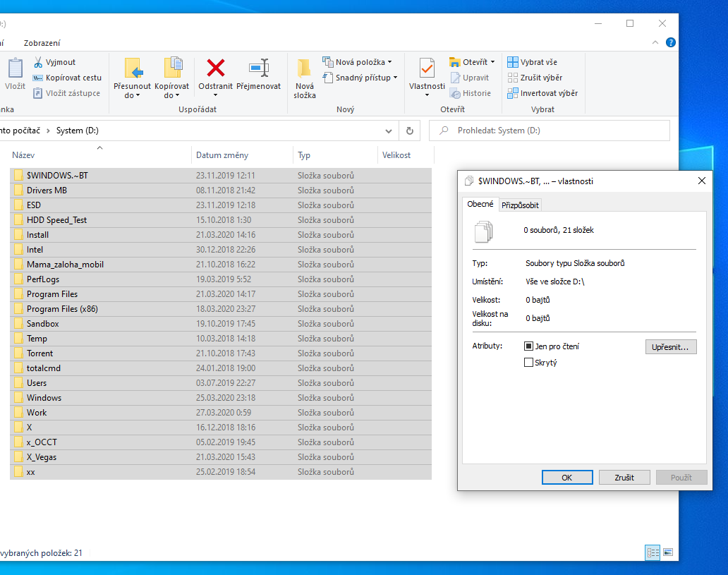Click Vložit zástupce icon

pyautogui.click(x=38, y=93)
